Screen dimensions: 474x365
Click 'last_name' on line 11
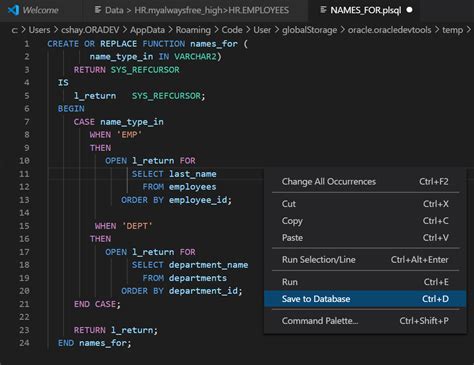(193, 174)
